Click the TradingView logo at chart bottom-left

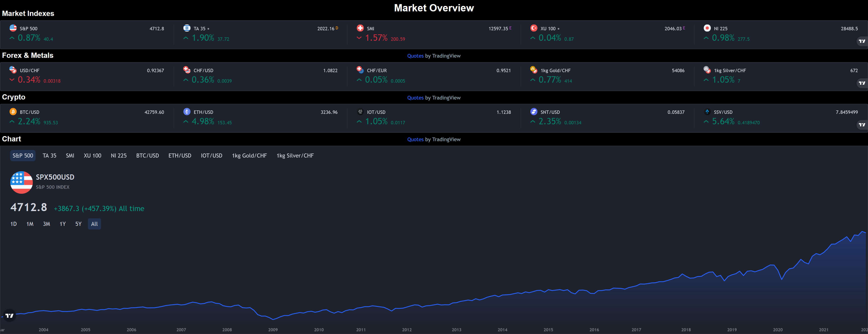pos(9,316)
